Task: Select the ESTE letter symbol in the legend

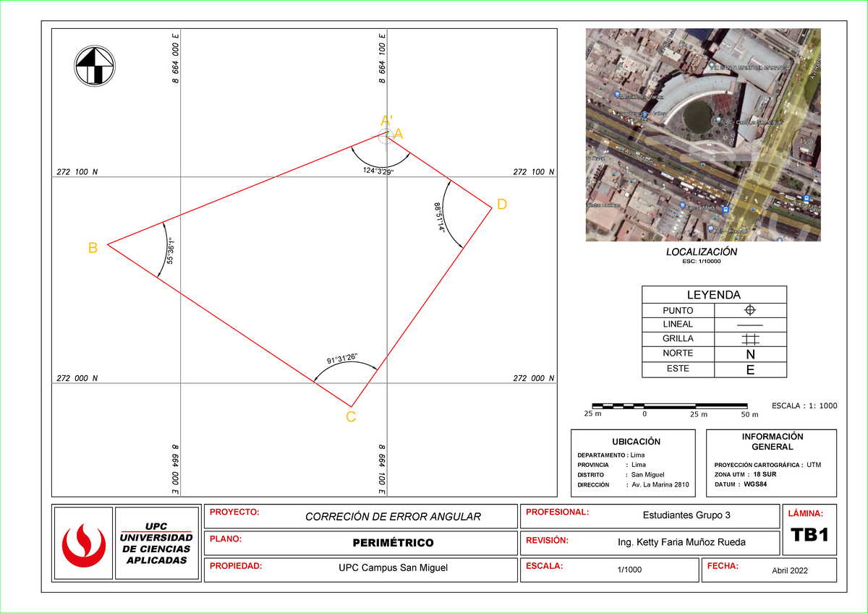Action: [x=750, y=369]
